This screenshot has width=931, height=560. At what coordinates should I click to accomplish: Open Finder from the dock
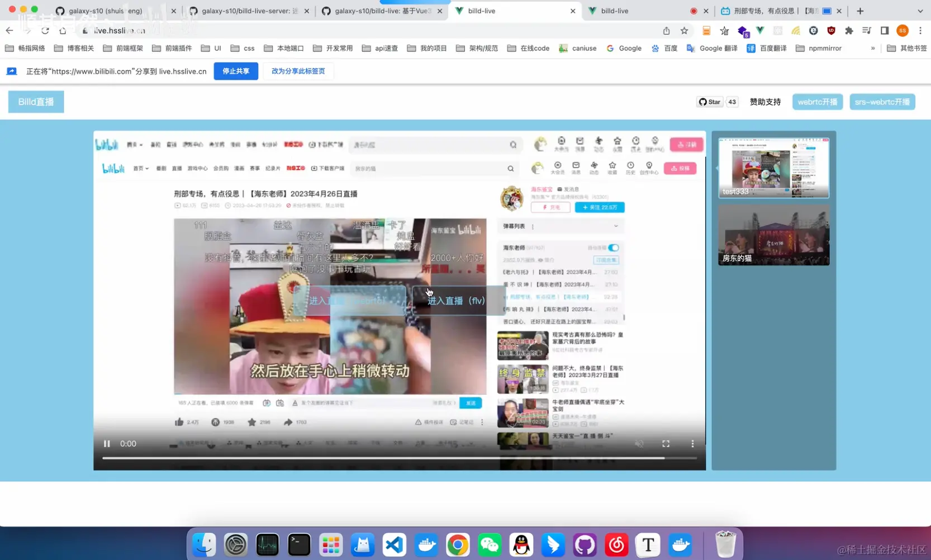coord(204,544)
